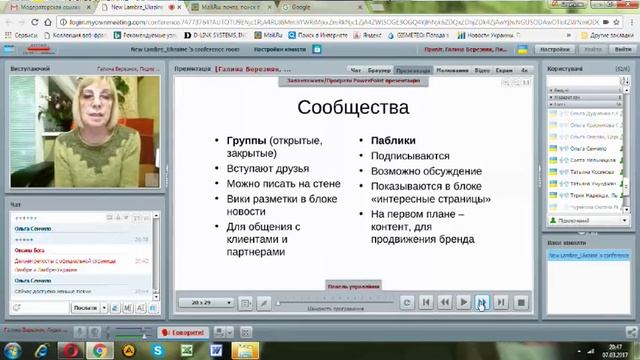The width and height of the screenshot is (640, 360).
Task: Stop the presentation with the square button
Action: [521, 302]
